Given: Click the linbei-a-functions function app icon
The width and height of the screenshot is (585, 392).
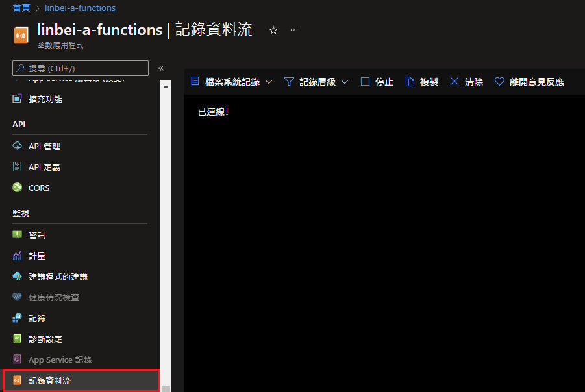Looking at the screenshot, I should click(21, 36).
